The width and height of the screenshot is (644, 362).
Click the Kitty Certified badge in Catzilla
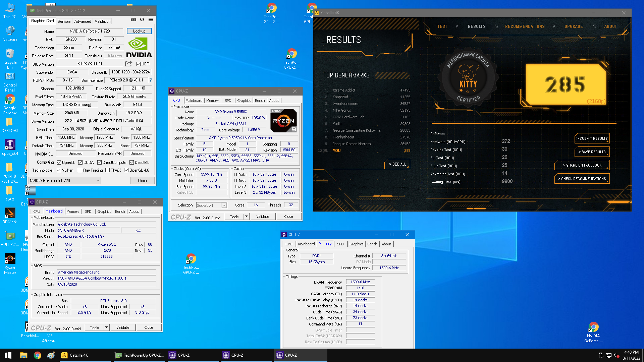(x=468, y=77)
